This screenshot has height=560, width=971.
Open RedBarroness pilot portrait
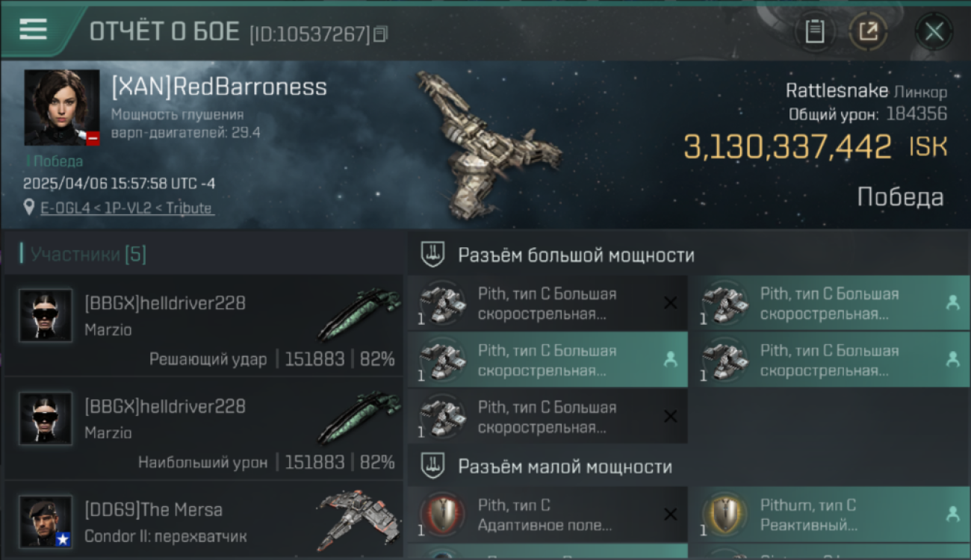coord(62,108)
